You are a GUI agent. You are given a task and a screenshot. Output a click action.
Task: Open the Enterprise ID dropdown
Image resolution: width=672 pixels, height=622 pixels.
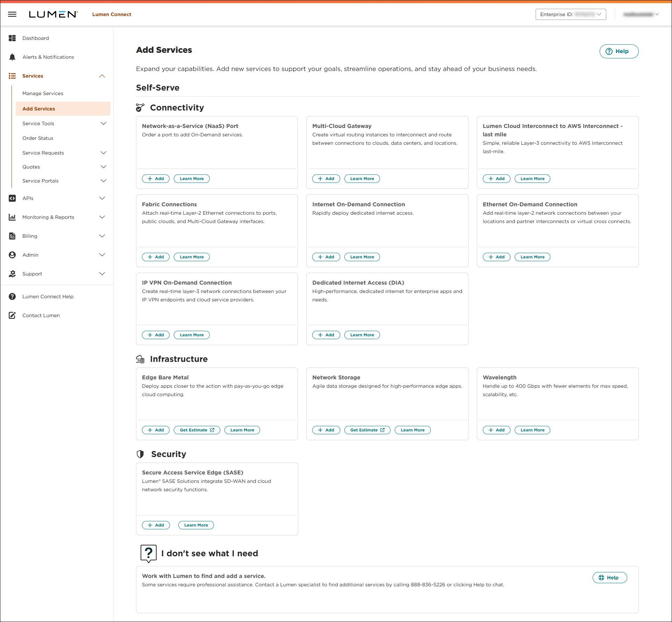(571, 14)
